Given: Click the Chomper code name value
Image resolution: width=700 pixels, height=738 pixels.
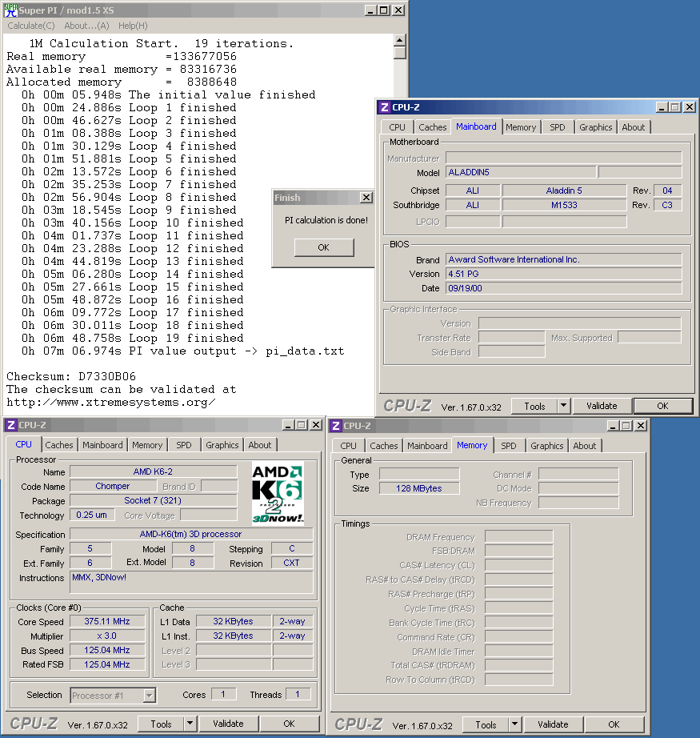Looking at the screenshot, I should (x=113, y=486).
